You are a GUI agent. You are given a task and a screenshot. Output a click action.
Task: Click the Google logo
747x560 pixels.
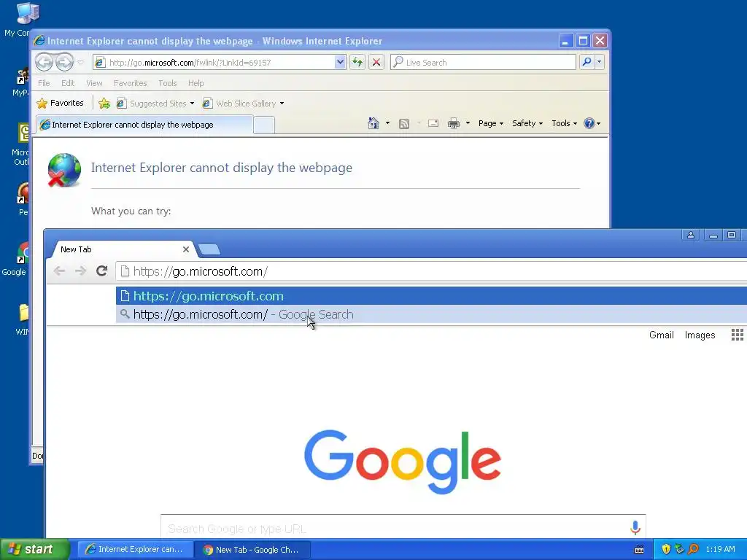[x=403, y=462]
